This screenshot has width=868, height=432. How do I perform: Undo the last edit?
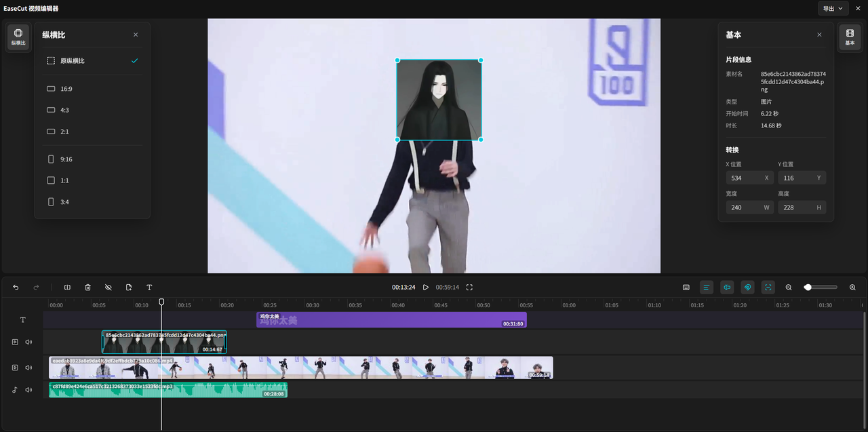[x=16, y=288]
